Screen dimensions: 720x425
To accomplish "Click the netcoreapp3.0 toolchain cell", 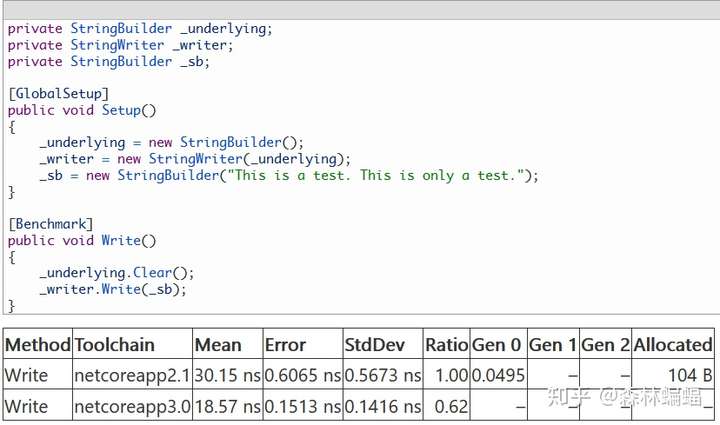I will click(130, 407).
